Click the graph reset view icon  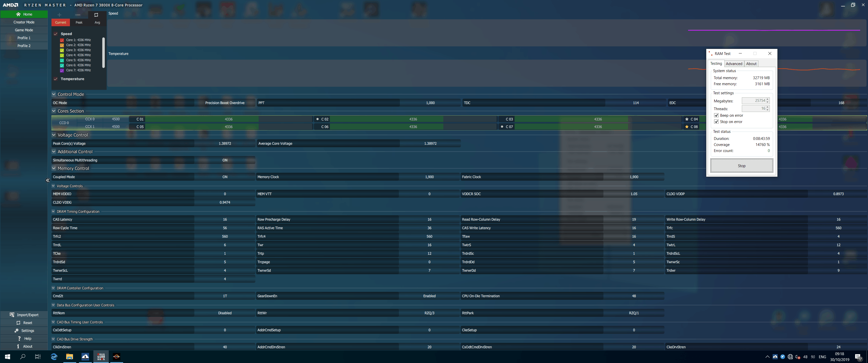96,15
